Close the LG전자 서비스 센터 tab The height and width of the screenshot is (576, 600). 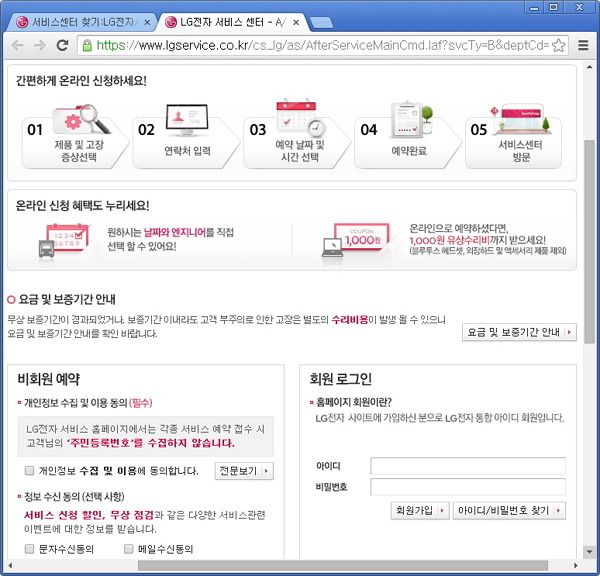[296, 23]
